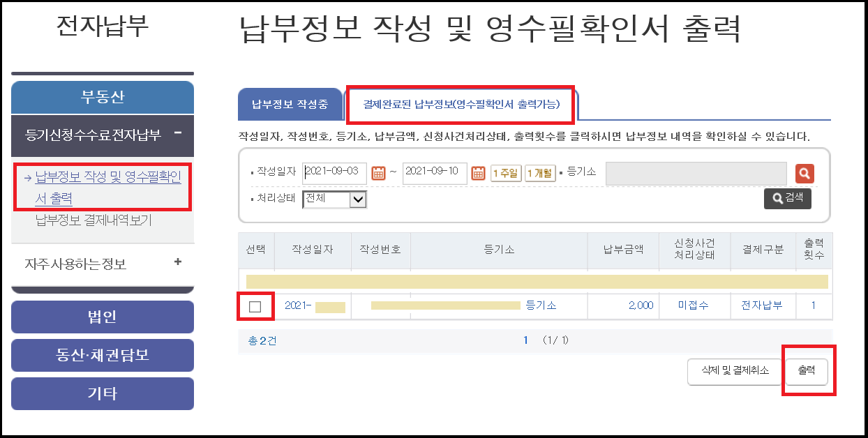Click the 출력 print button
This screenshot has height=438, width=868.
coord(807,372)
